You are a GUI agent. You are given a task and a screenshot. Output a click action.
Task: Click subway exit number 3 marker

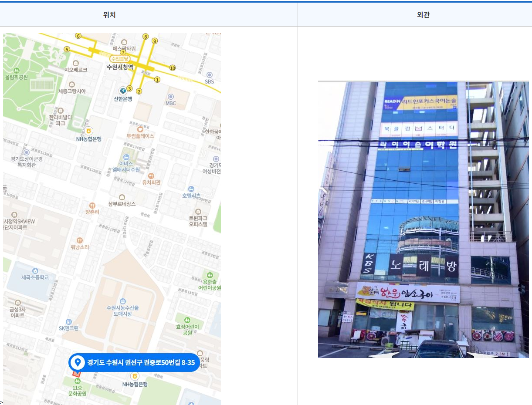point(129,88)
